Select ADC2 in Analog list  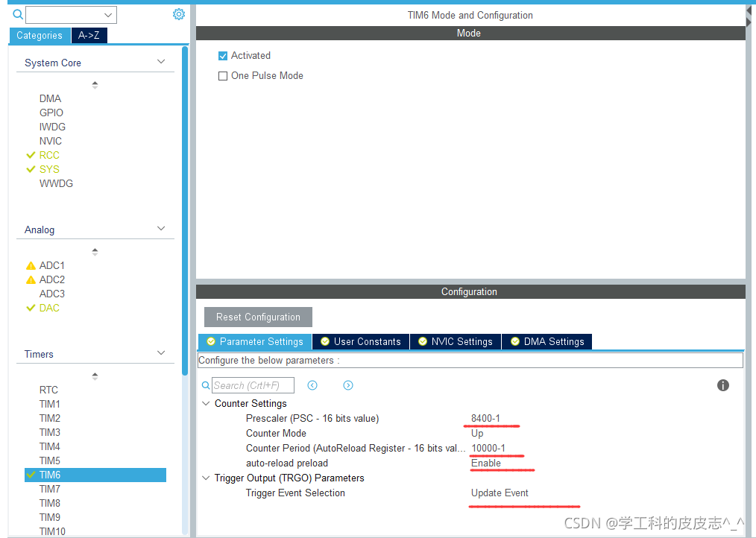click(x=52, y=279)
